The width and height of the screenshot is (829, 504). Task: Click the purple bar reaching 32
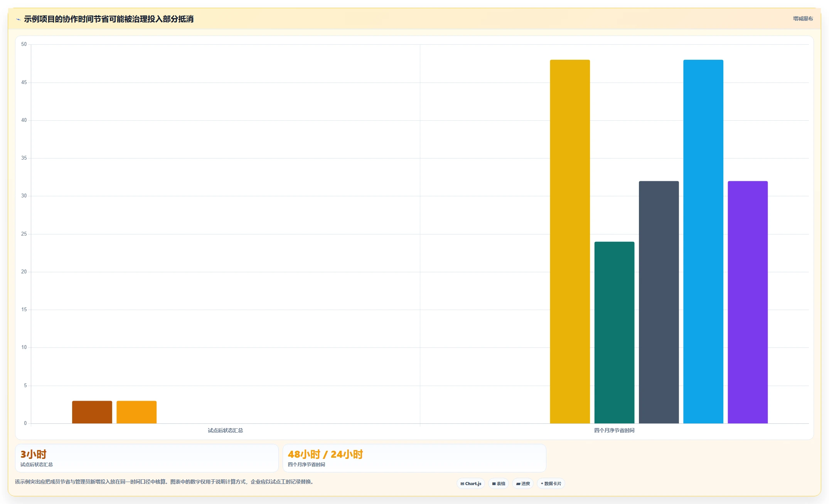(748, 302)
